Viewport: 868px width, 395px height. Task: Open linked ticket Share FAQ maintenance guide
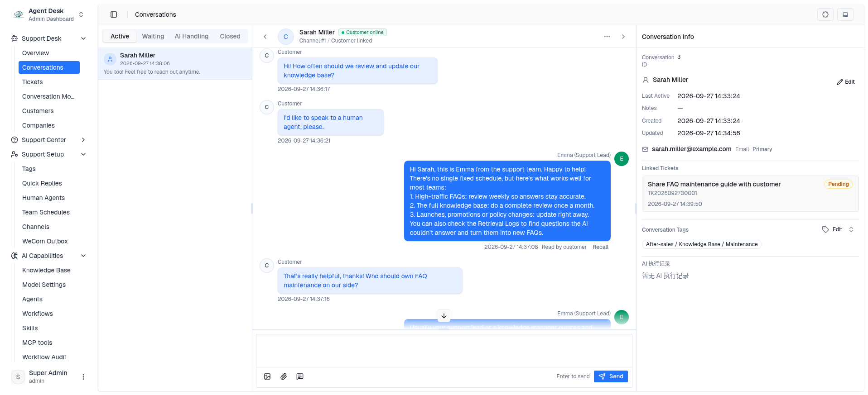click(750, 194)
